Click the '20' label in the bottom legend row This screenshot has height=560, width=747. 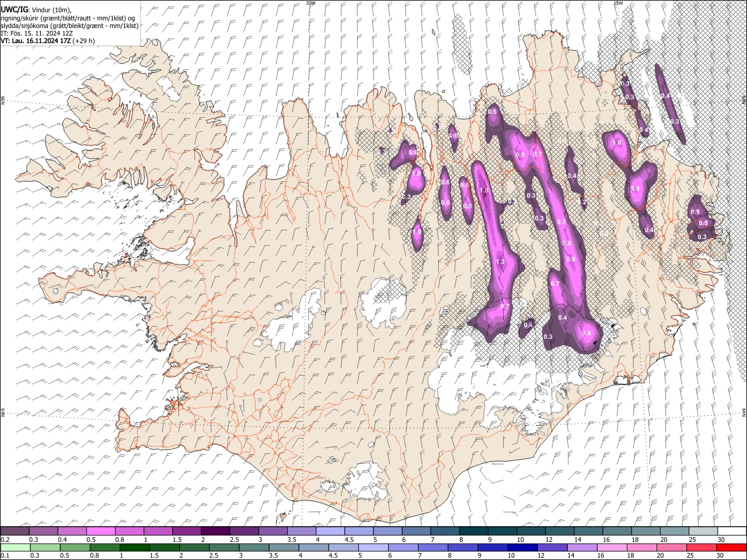tap(659, 556)
